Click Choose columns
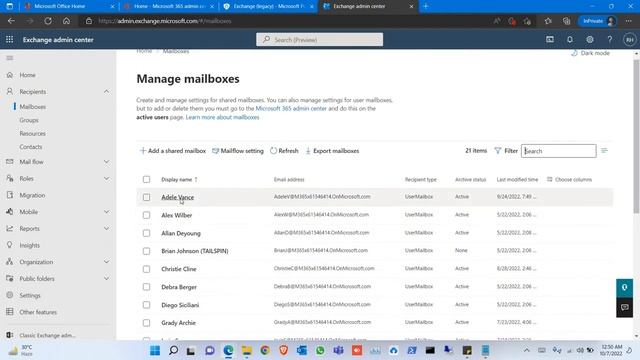 coord(569,179)
